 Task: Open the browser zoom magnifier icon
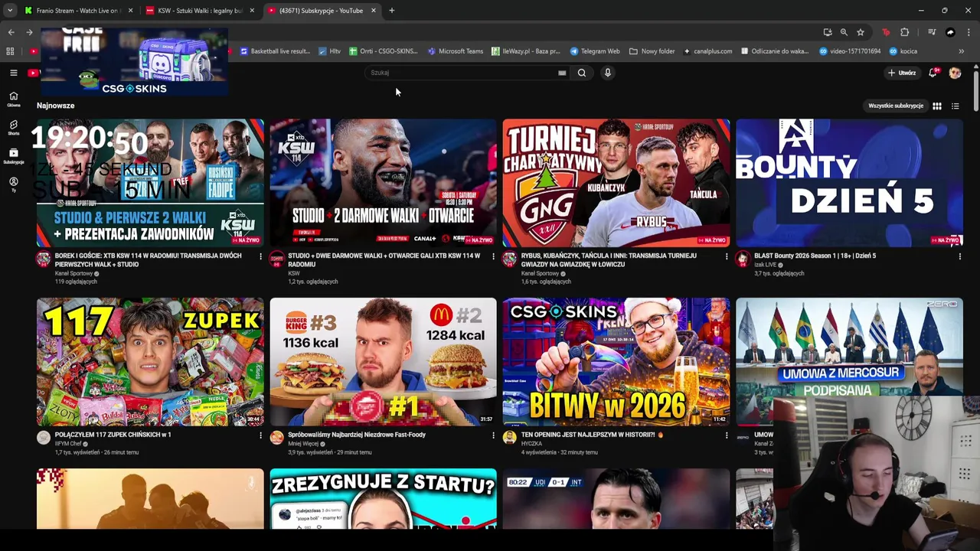(x=844, y=32)
